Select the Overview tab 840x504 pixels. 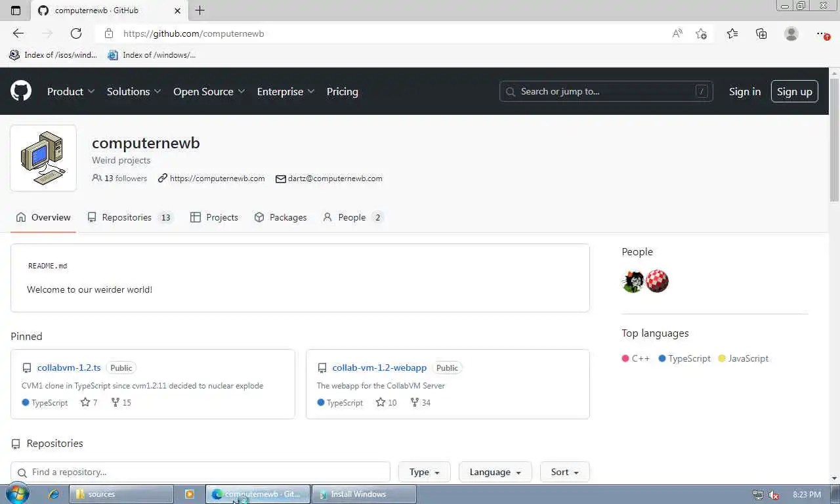coord(43,217)
